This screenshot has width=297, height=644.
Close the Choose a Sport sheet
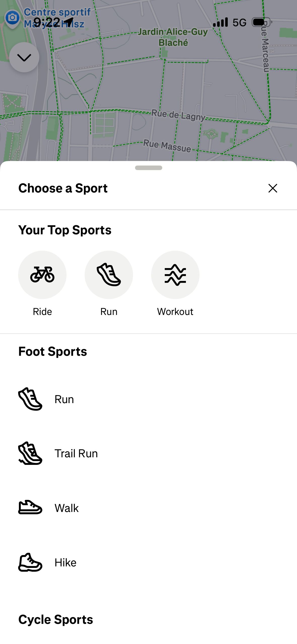tap(273, 188)
